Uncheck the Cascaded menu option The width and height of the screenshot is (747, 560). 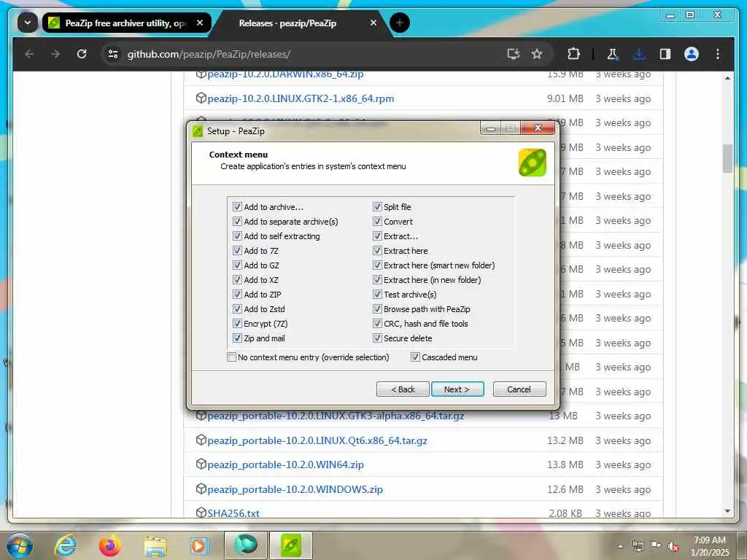pyautogui.click(x=415, y=357)
